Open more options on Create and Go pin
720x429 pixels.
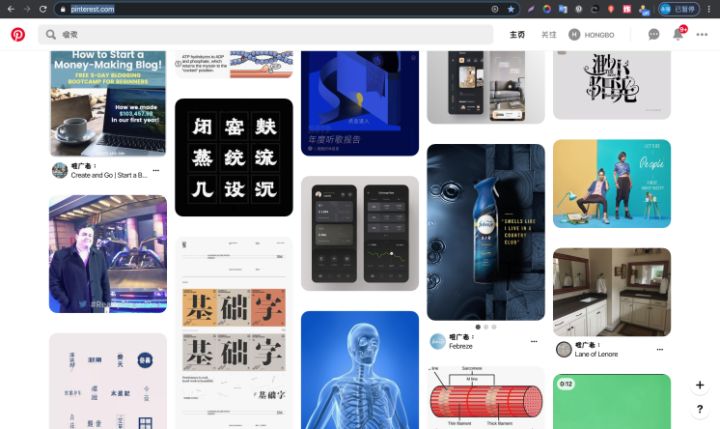click(x=156, y=170)
